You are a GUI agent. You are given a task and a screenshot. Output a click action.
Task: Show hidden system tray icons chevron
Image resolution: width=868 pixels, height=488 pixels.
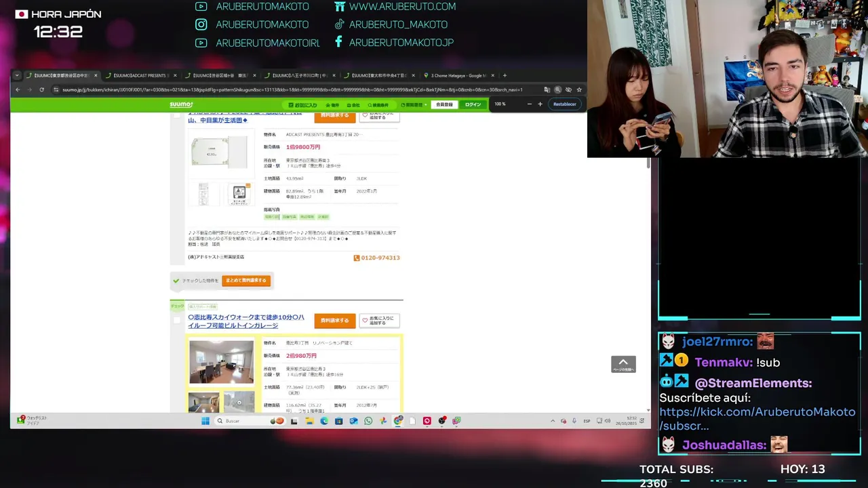[x=553, y=421]
